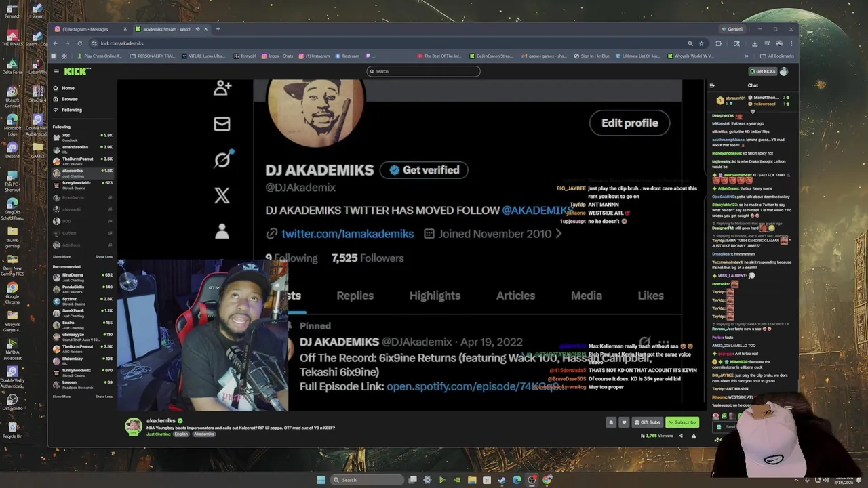The height and width of the screenshot is (488, 868).
Task: Click the green Subscribe button
Action: [x=682, y=422]
